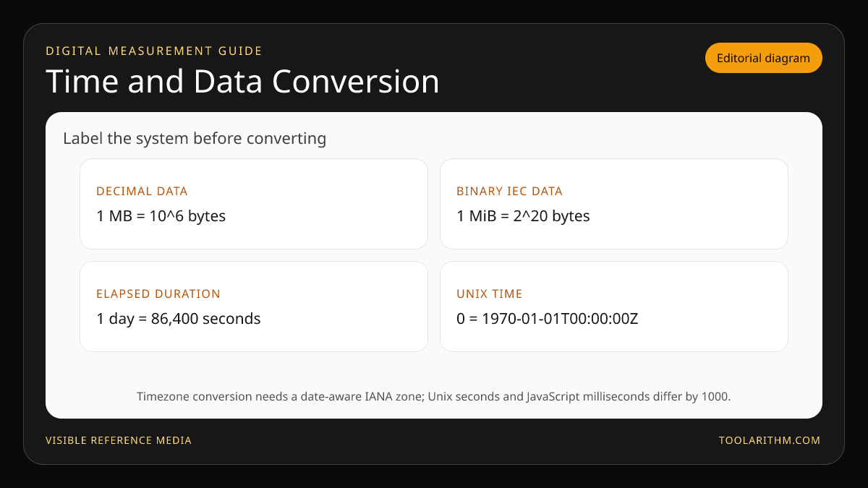Click the white content panel background
This screenshot has width=868, height=488.
click(434, 370)
